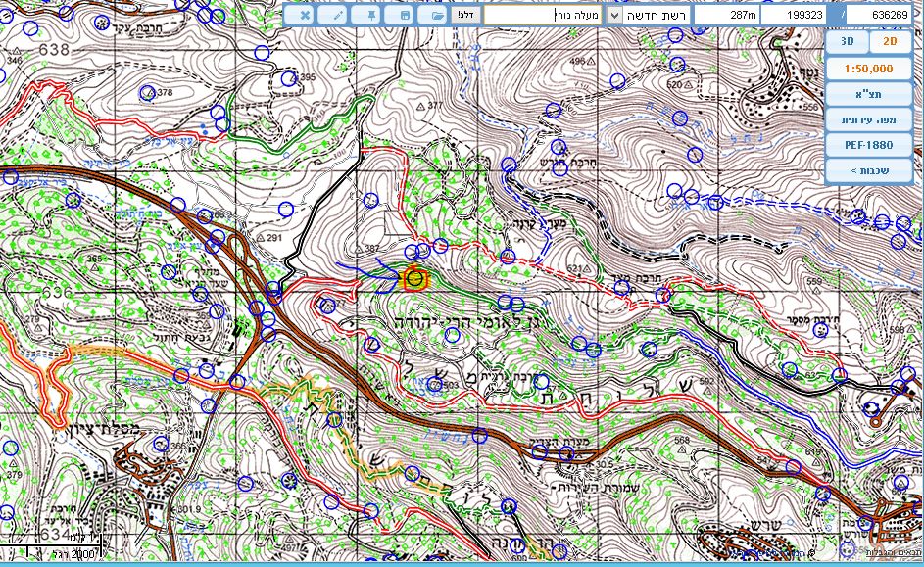Select the תצ"א aerial photo layer
Screen dimensions: 924x567
[x=868, y=95]
